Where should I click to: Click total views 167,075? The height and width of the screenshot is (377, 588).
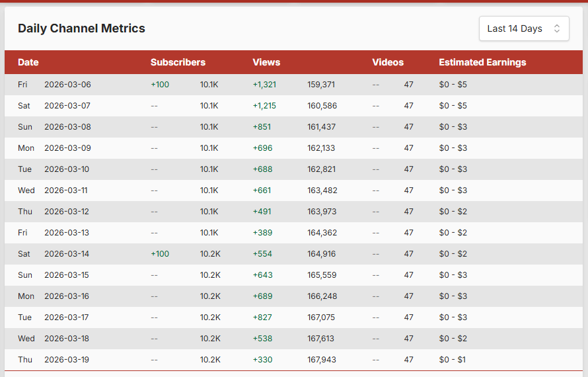pos(321,317)
